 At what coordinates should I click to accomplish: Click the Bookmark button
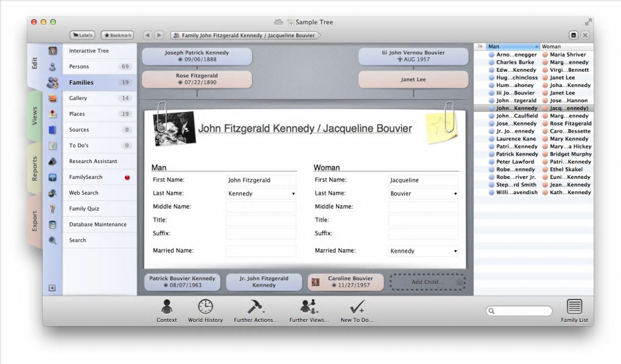tap(118, 35)
